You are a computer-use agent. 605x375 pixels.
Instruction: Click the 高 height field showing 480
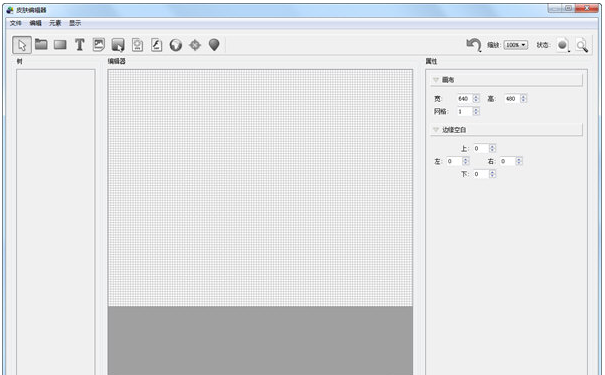click(x=512, y=99)
